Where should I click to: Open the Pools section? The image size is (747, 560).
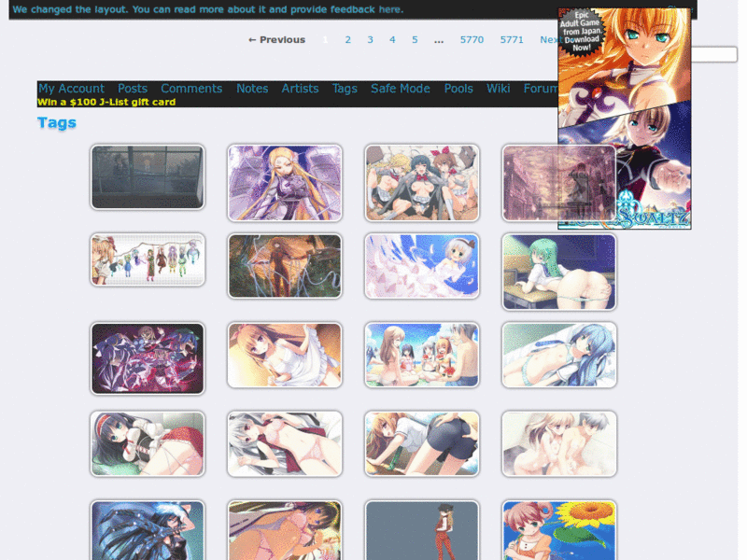[458, 89]
